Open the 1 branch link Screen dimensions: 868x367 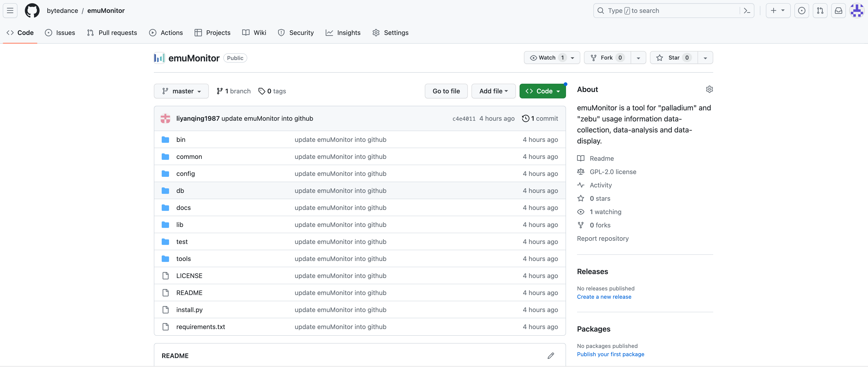233,91
